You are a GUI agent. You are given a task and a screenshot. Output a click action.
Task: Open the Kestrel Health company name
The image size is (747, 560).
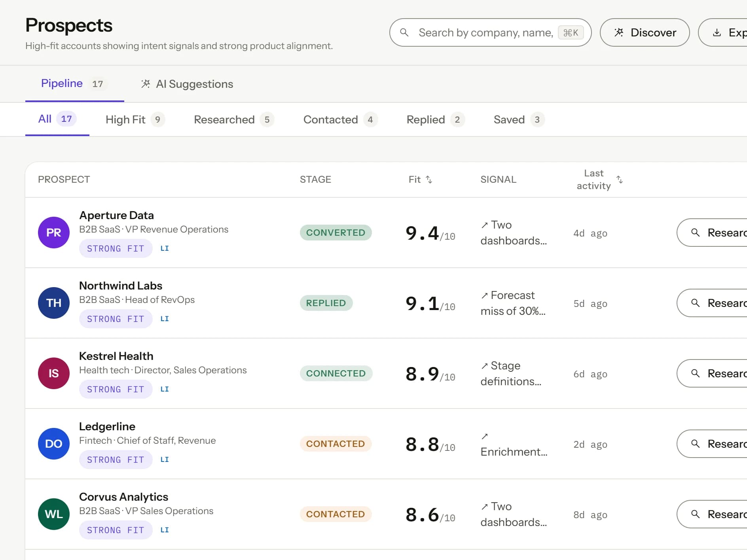[116, 356]
